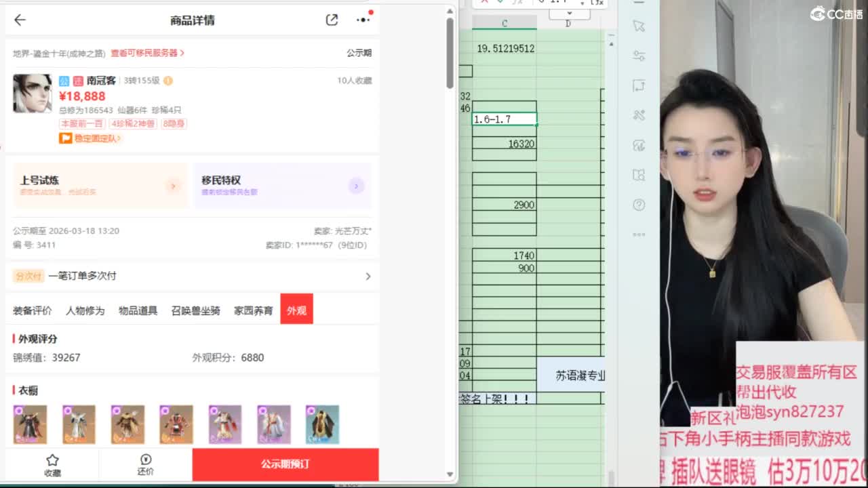Switch to the 装备评价 tab

(x=32, y=310)
